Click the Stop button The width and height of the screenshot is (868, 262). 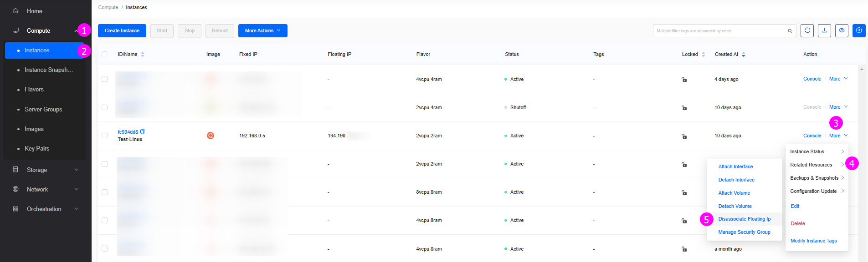tap(190, 30)
